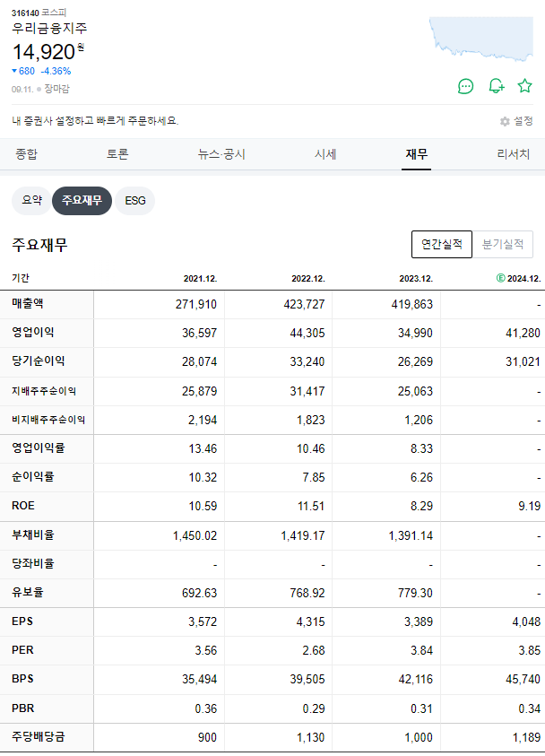545x756 pixels.
Task: Click the 2023 PBR value 0.31
Action: [x=421, y=708]
